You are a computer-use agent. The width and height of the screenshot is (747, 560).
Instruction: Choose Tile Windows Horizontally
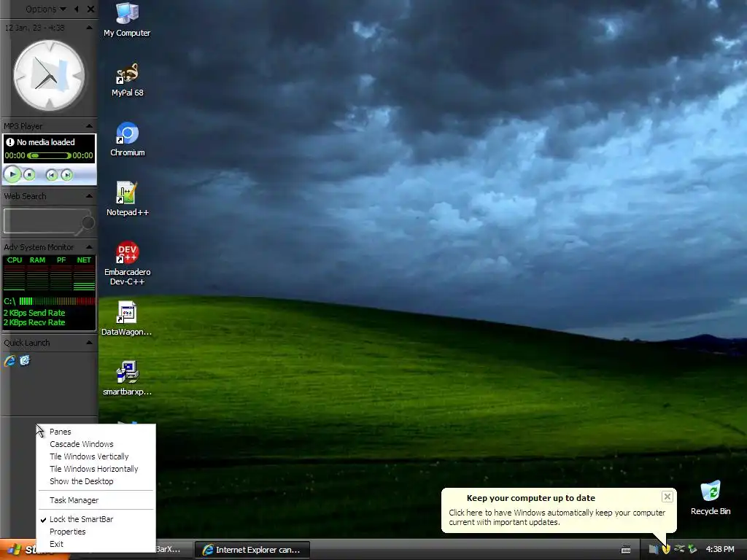[96, 469]
